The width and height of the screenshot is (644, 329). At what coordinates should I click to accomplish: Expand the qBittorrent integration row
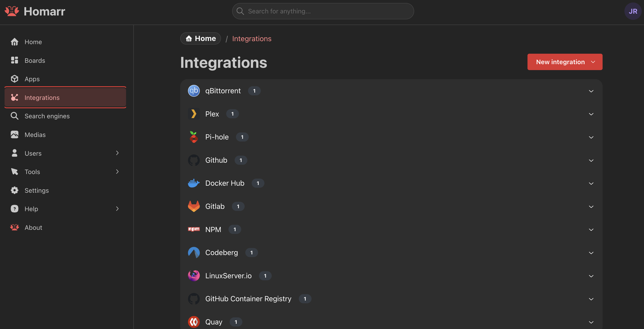pos(591,91)
